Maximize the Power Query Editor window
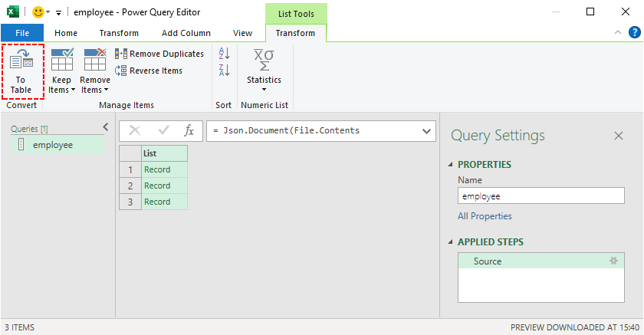 (x=590, y=11)
